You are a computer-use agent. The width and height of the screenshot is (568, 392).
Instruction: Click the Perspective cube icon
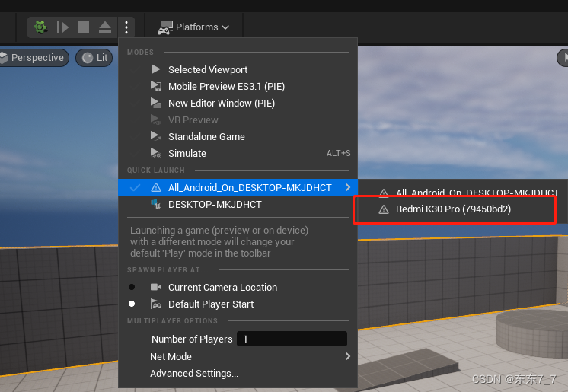coord(4,58)
